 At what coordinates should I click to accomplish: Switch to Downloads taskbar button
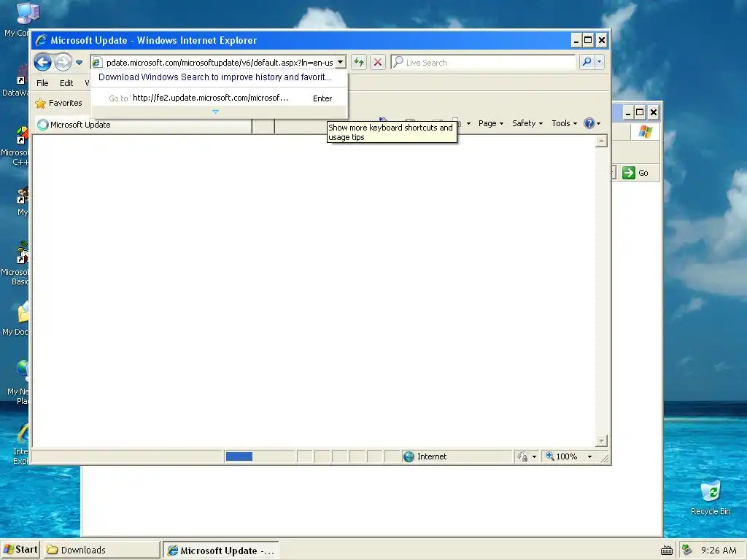tap(101, 550)
